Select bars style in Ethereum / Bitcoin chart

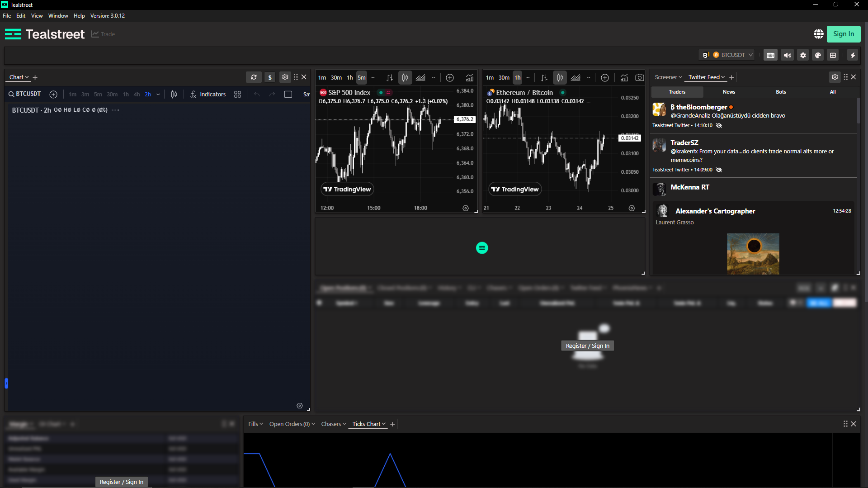[544, 78]
